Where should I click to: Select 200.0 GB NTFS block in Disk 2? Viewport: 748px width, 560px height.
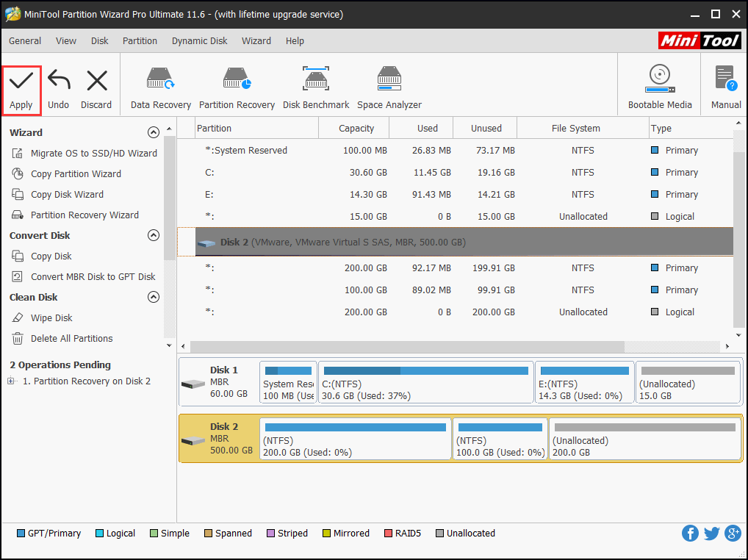(356, 439)
